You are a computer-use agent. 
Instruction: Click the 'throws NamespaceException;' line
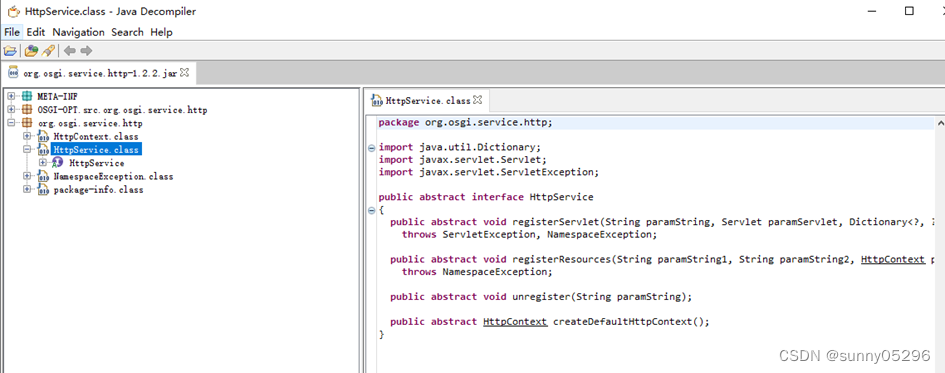coord(477,272)
